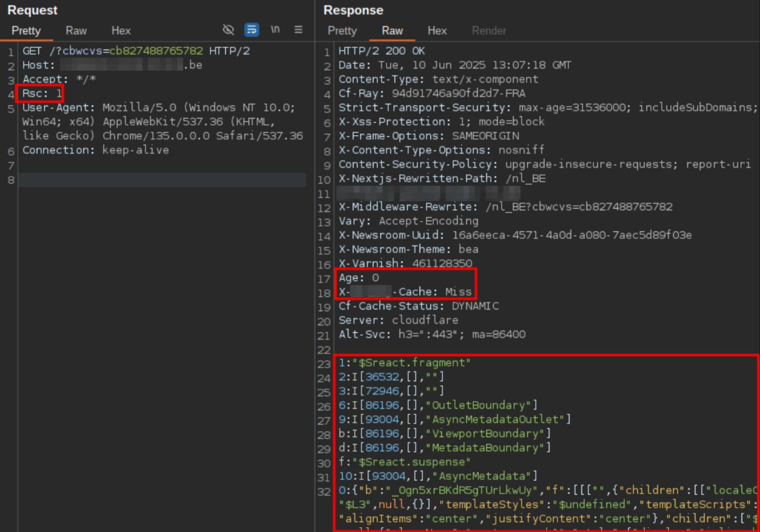The width and height of the screenshot is (760, 532).
Task: Click the Strict-Transport-Security header
Action: point(548,107)
